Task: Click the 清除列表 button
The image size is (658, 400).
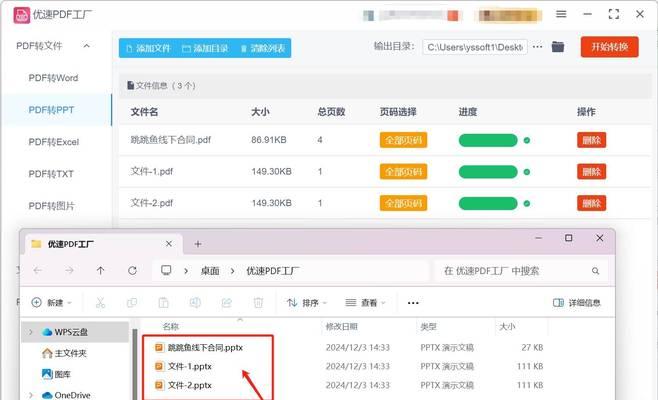Action: click(x=263, y=48)
